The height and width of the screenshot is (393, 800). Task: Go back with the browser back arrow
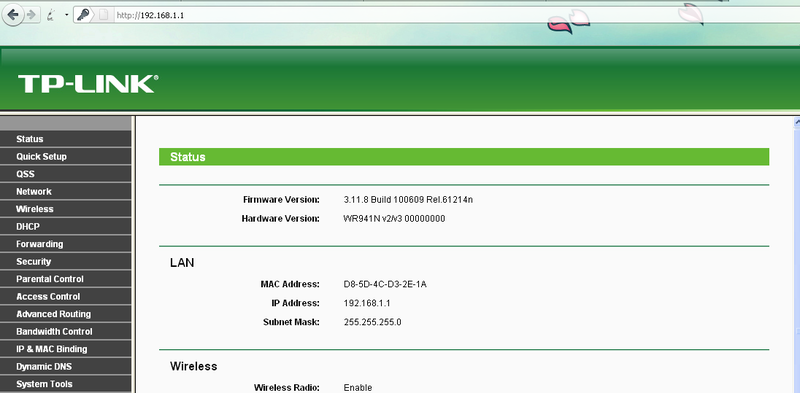click(x=13, y=15)
